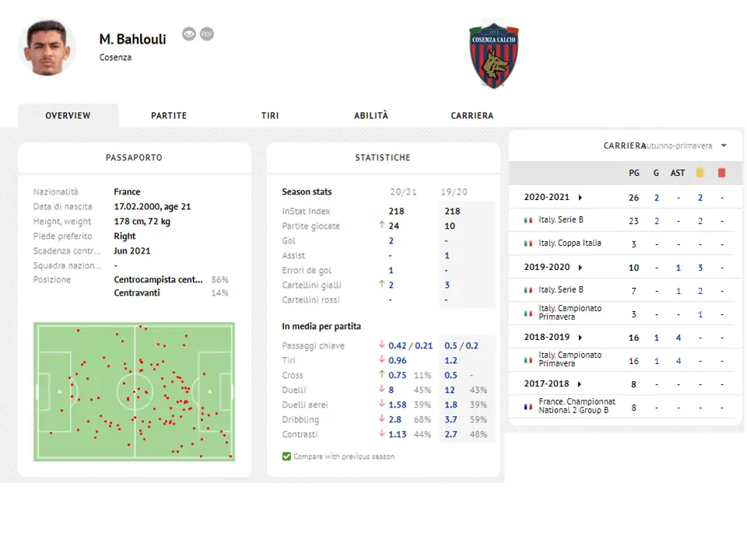Click the Cosenza Calcio club crest

tap(493, 55)
